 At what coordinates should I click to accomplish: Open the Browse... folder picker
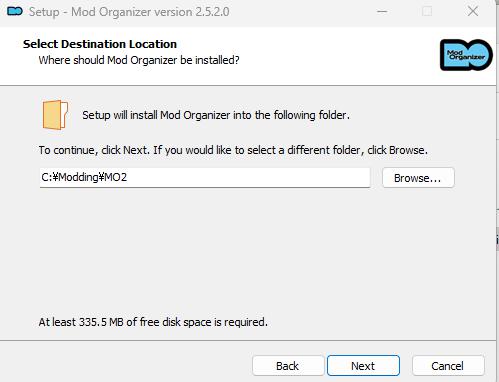point(418,178)
